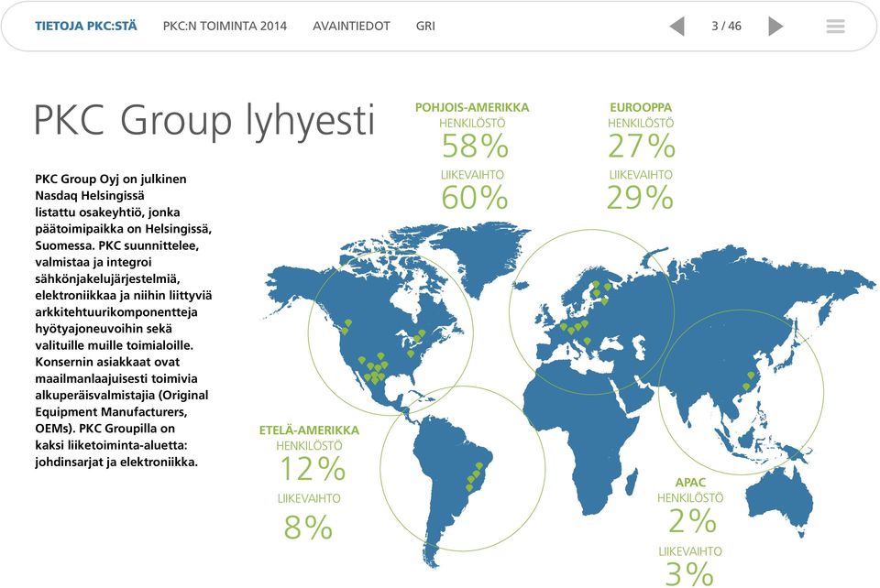Viewport: 880px width, 588px height.
Task: Click the 58% personnel figure
Action: (475, 147)
